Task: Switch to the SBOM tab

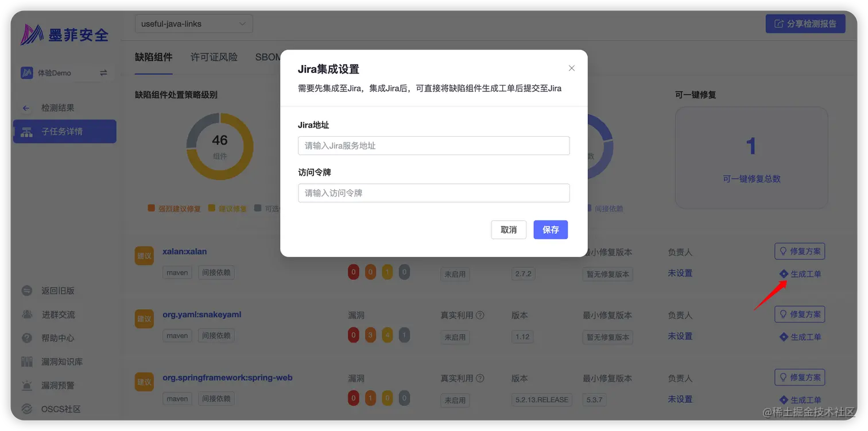Action: pos(268,57)
